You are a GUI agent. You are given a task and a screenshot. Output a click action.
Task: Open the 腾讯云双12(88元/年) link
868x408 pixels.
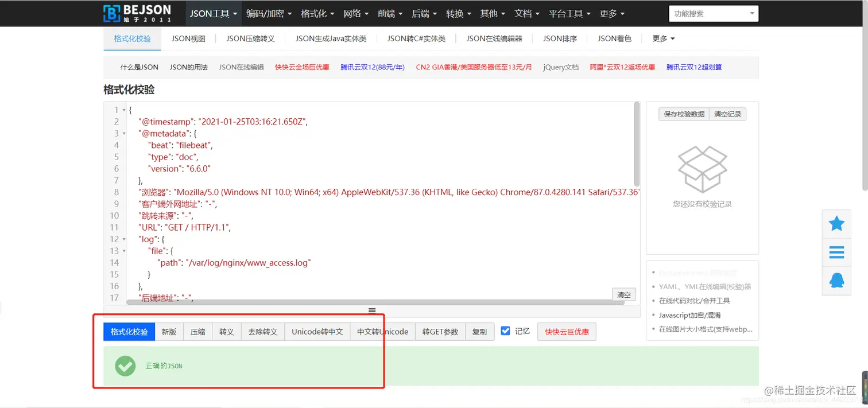[x=373, y=67]
